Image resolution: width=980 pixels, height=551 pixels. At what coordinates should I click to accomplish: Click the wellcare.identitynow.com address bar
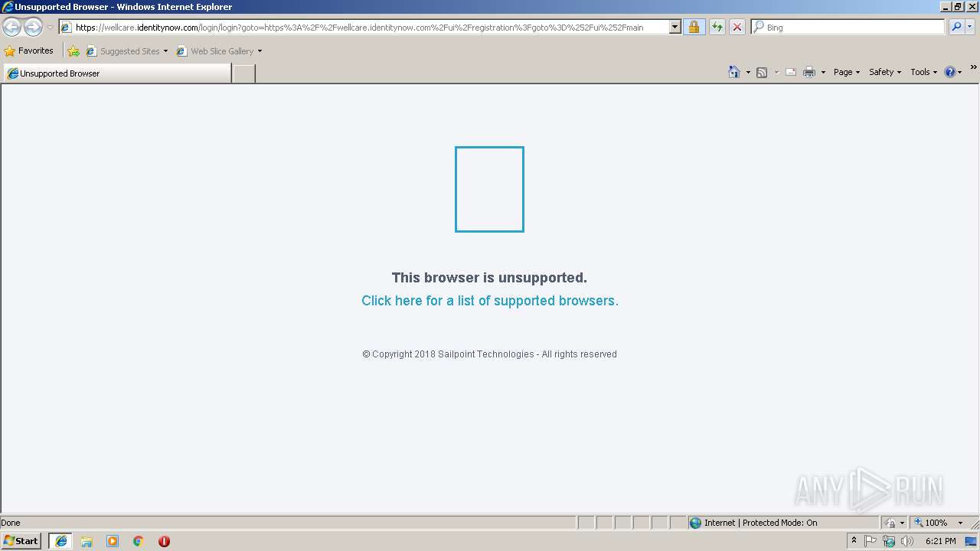tap(370, 27)
